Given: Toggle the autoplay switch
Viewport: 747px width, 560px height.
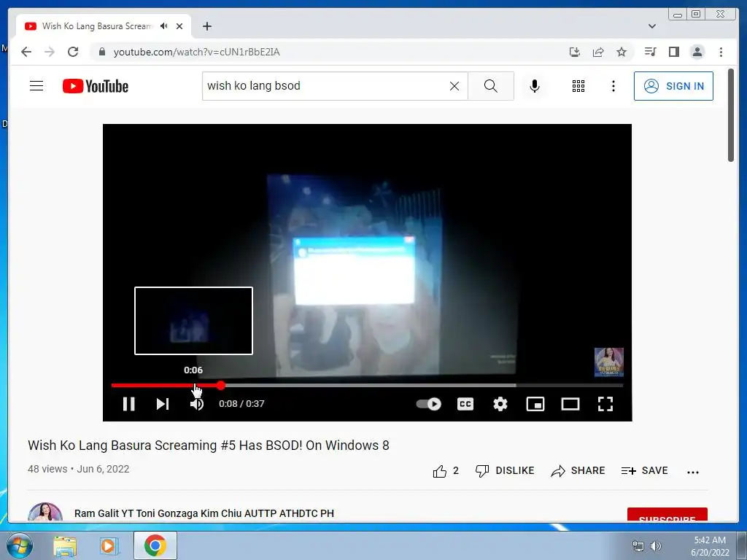Looking at the screenshot, I should coord(429,404).
